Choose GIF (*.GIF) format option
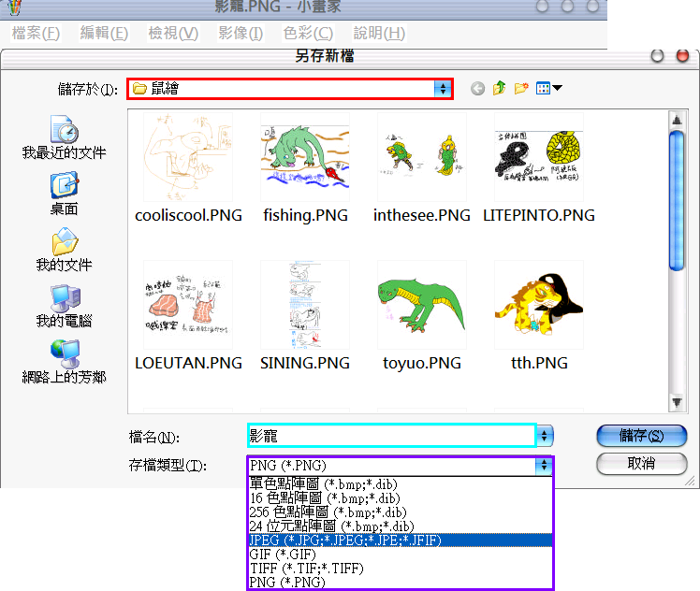Viewport: 700px width, 591px height. [x=400, y=555]
